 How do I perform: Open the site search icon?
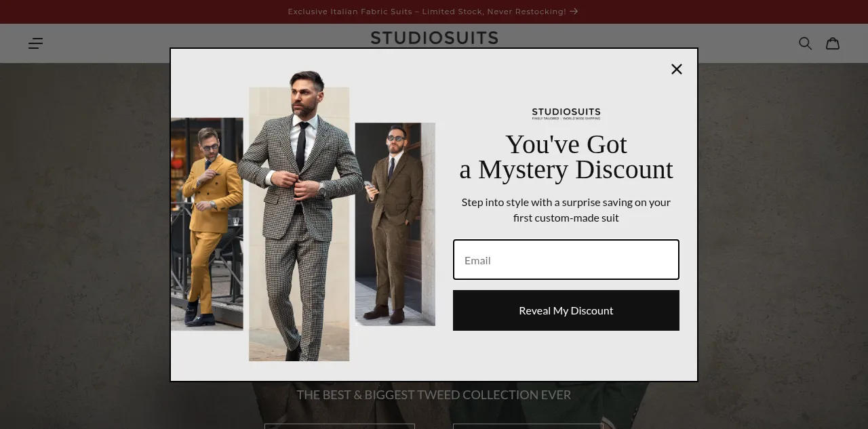pyautogui.click(x=805, y=43)
